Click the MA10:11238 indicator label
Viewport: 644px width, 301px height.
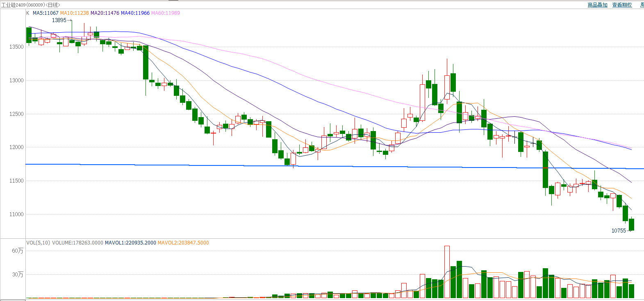pyautogui.click(x=75, y=13)
